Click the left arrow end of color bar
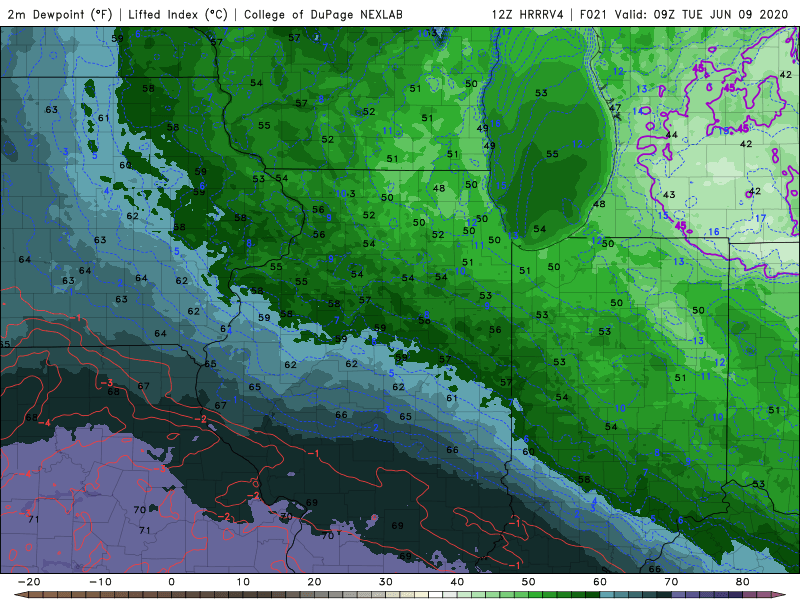800x600 pixels. [20, 595]
